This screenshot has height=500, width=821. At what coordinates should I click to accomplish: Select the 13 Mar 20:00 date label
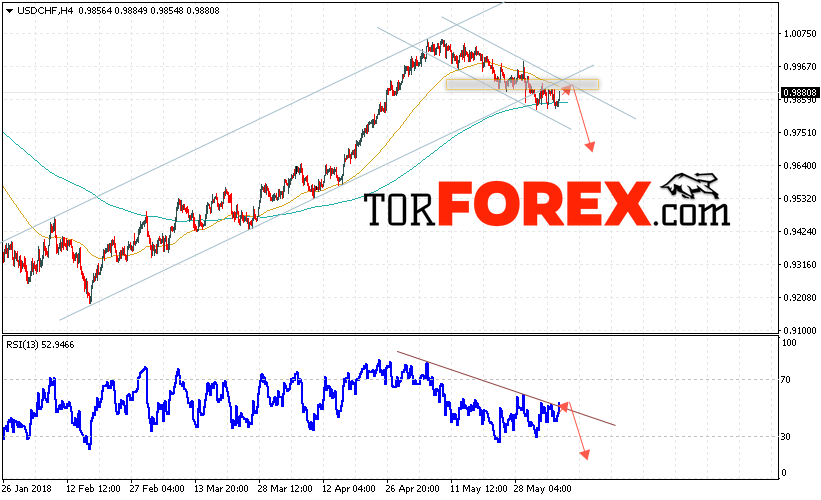point(221,488)
